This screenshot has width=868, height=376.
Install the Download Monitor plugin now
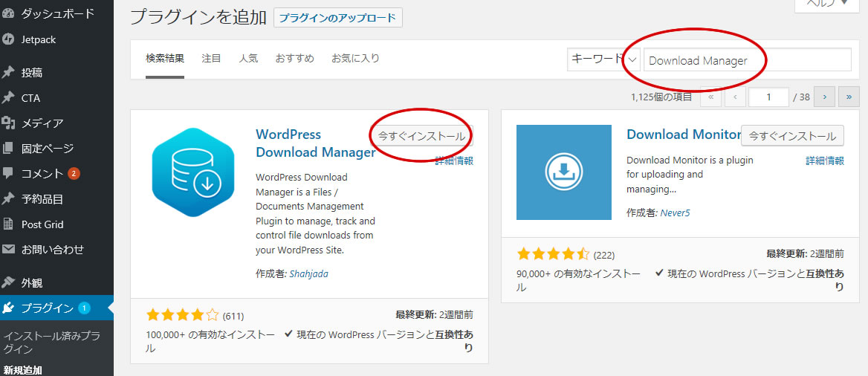coord(793,136)
